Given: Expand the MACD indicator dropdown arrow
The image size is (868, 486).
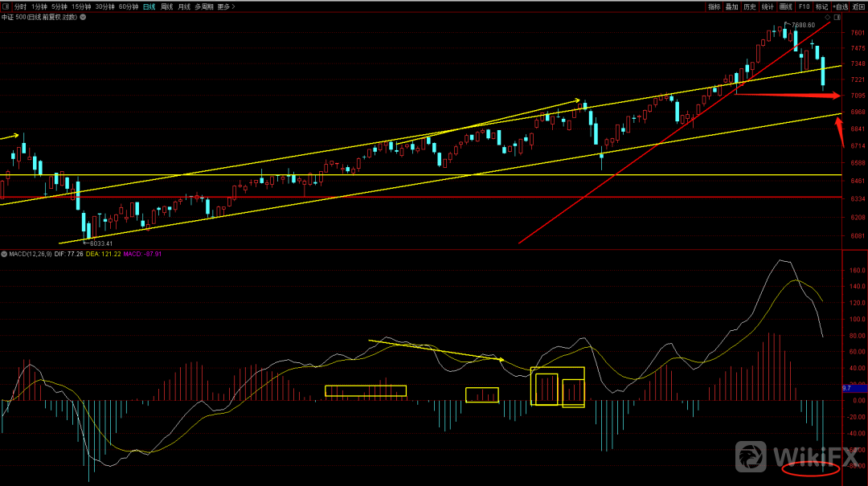Looking at the screenshot, I should coord(4,254).
